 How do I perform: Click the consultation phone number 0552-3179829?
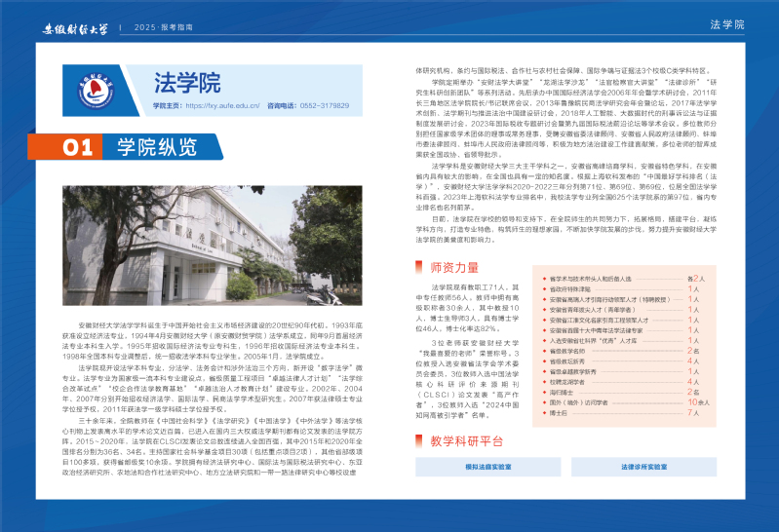click(x=325, y=106)
